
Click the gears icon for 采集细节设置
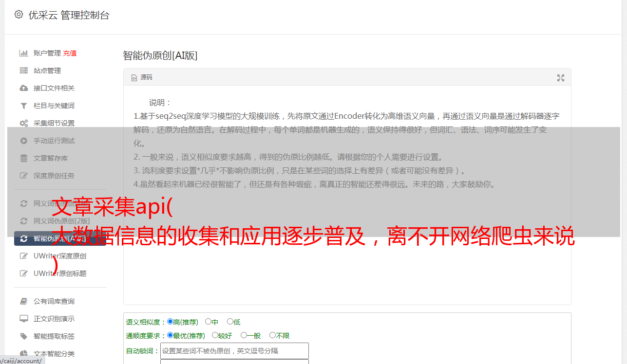[23, 123]
